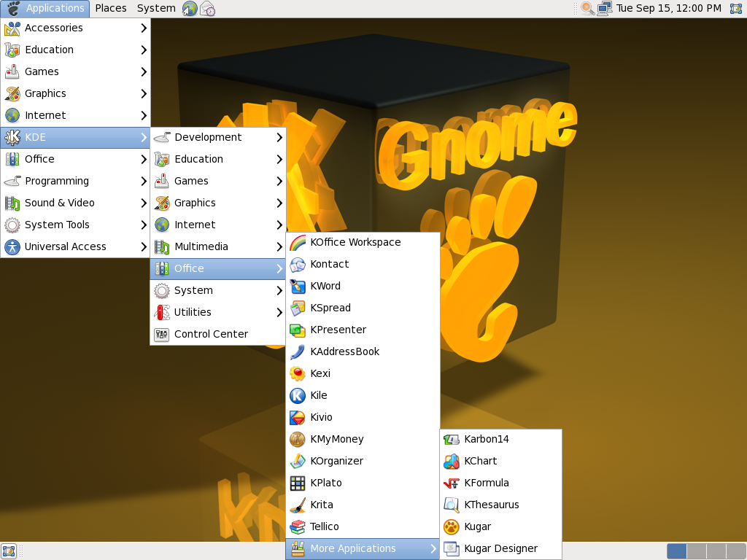Image resolution: width=747 pixels, height=560 pixels.
Task: Open Universal Access submenu
Action: click(75, 246)
